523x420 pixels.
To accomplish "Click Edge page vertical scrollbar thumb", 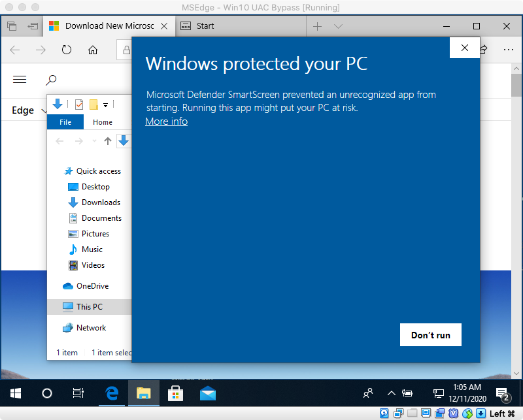I will click(x=516, y=86).
